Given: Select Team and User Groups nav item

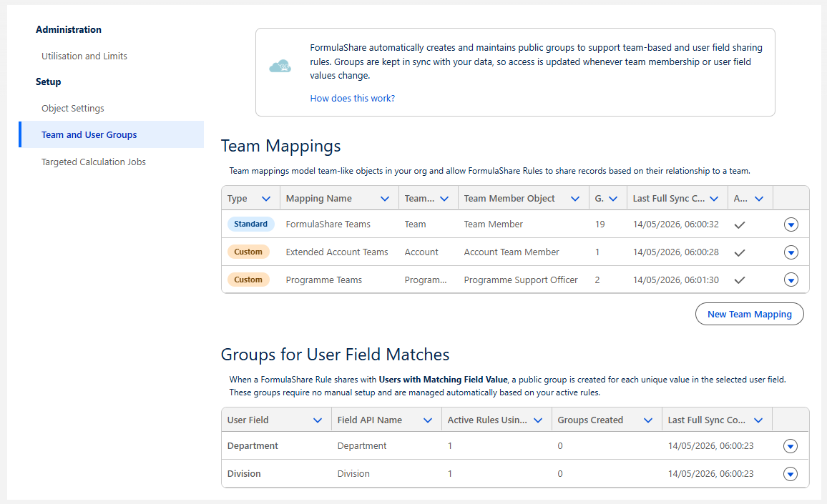Looking at the screenshot, I should point(112,134).
